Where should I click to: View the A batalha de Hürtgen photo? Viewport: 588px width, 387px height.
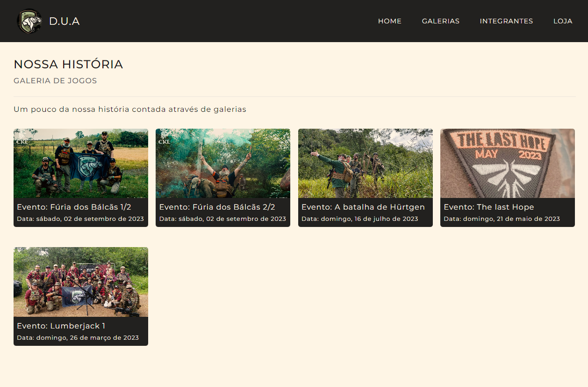click(365, 163)
